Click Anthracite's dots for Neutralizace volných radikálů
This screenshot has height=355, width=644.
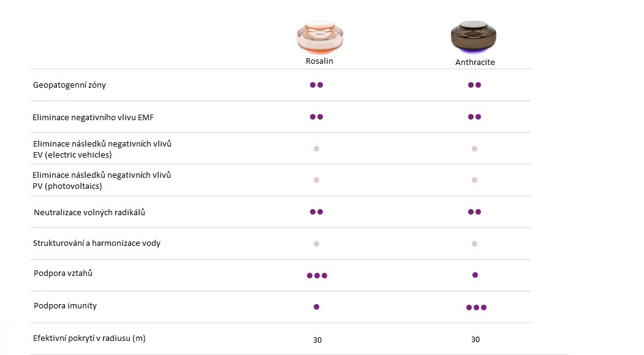coord(474,212)
